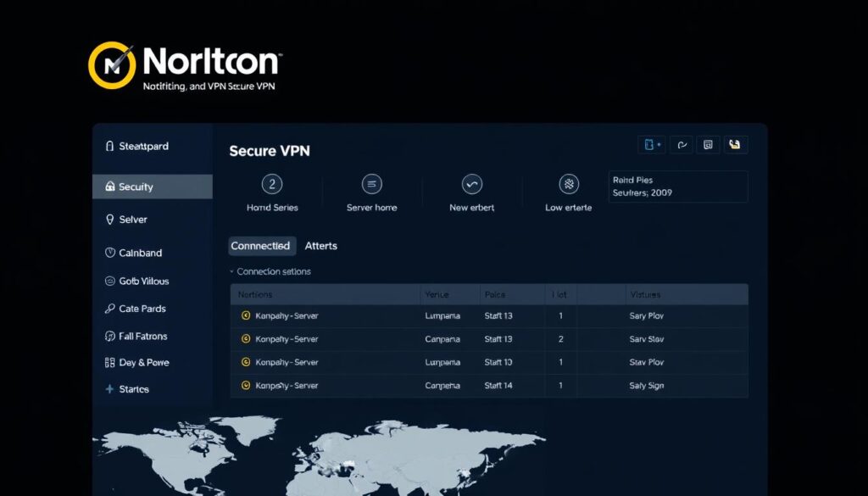The image size is (868, 496).
Task: Click the Stav Plov cell
Action: pyautogui.click(x=647, y=362)
